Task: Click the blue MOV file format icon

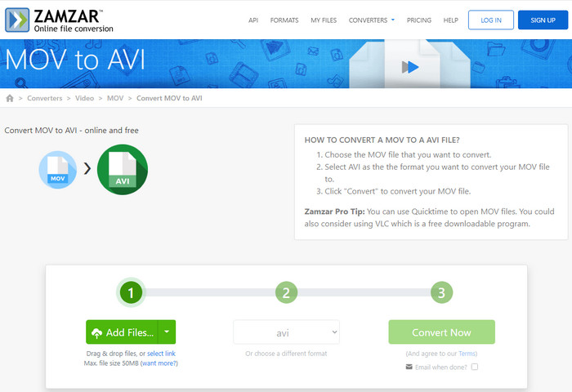Action: tap(58, 170)
